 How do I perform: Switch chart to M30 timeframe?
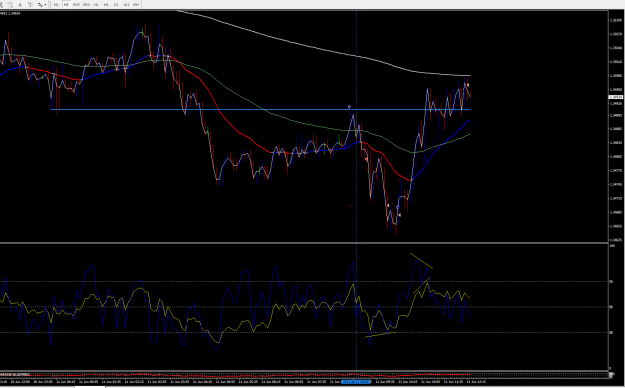coord(86,5)
